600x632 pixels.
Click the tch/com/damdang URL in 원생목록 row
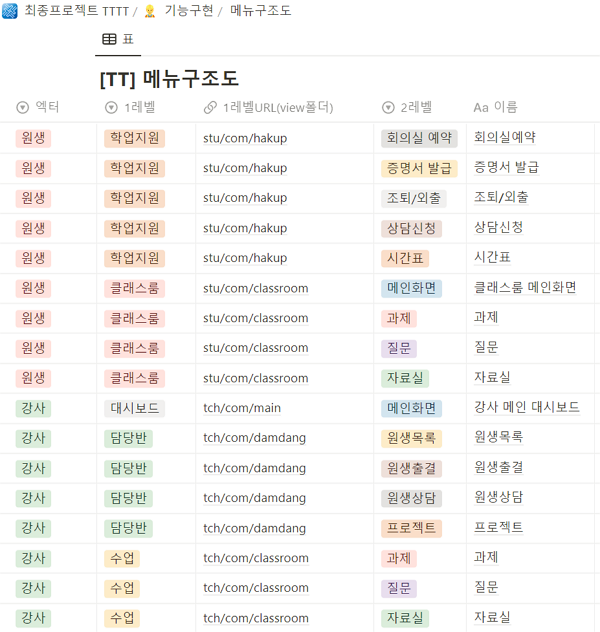coord(255,438)
